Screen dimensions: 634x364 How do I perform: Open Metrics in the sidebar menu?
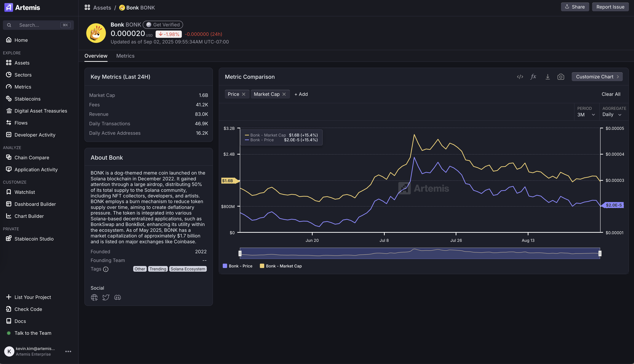point(19,87)
